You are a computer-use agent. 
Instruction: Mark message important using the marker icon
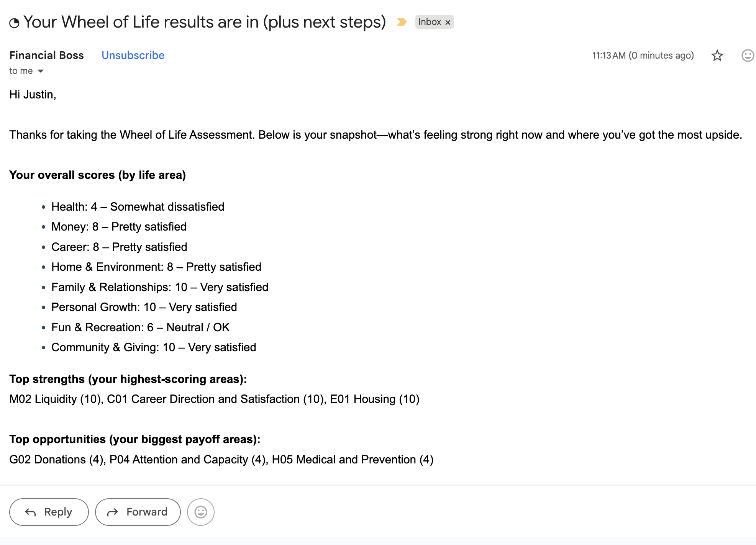click(402, 22)
